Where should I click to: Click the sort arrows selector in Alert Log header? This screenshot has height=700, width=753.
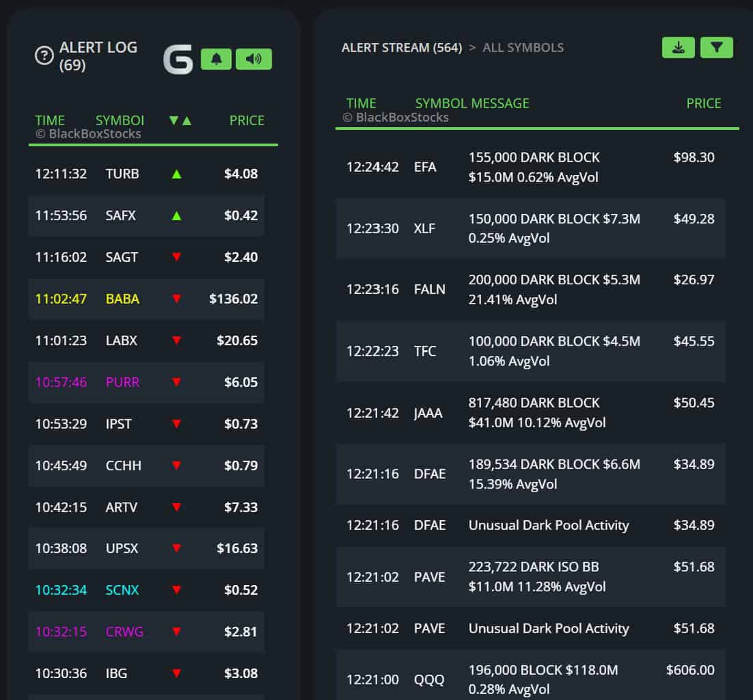178,120
